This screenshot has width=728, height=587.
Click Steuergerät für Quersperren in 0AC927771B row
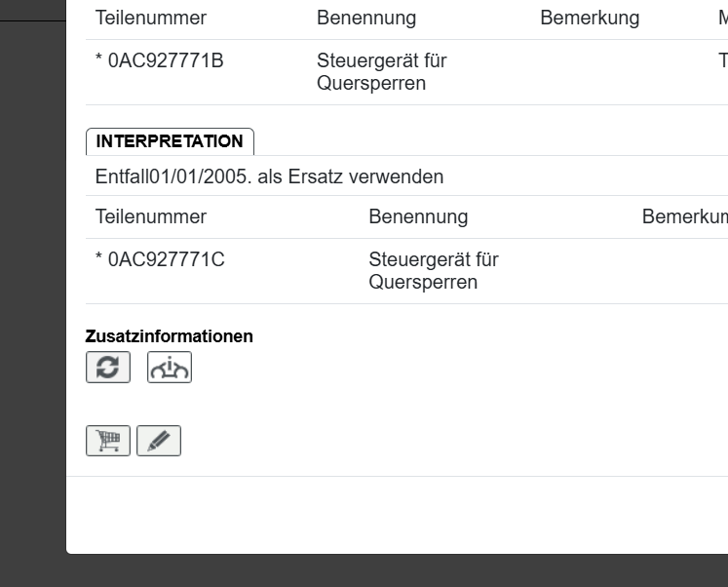[x=382, y=72]
